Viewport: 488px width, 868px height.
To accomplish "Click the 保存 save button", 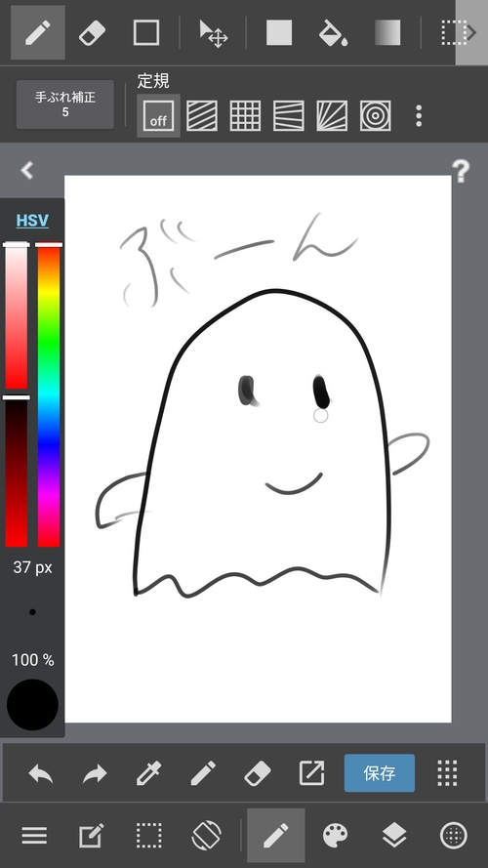I will click(380, 772).
